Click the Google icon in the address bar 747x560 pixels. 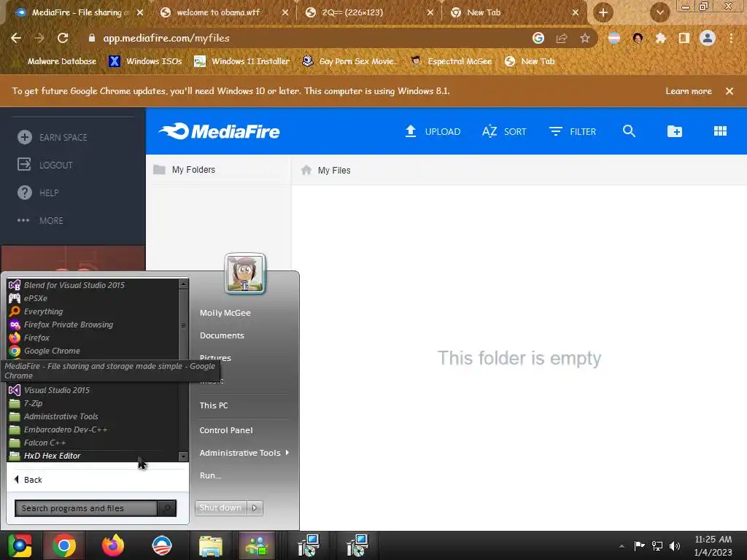point(538,38)
